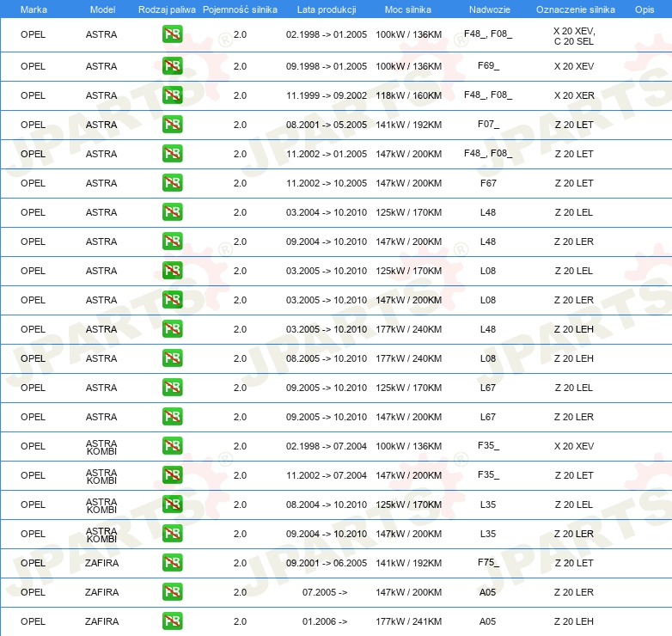Select the 'X 20 XEV, C 20 SEL' engine cell

(574, 36)
